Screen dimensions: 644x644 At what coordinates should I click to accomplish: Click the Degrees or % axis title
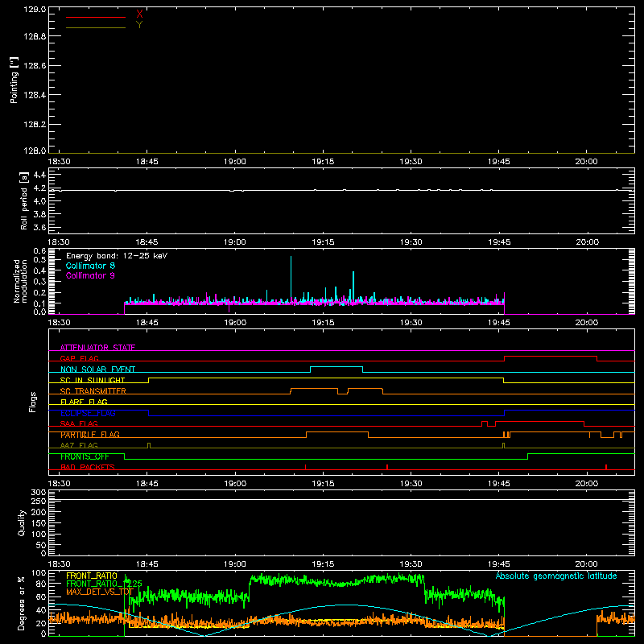pyautogui.click(x=22, y=603)
